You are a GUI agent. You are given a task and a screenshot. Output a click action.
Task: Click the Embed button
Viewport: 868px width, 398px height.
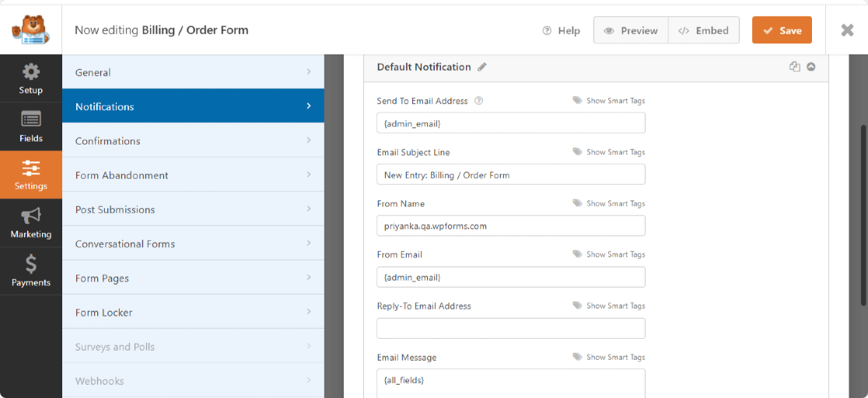[x=704, y=30]
